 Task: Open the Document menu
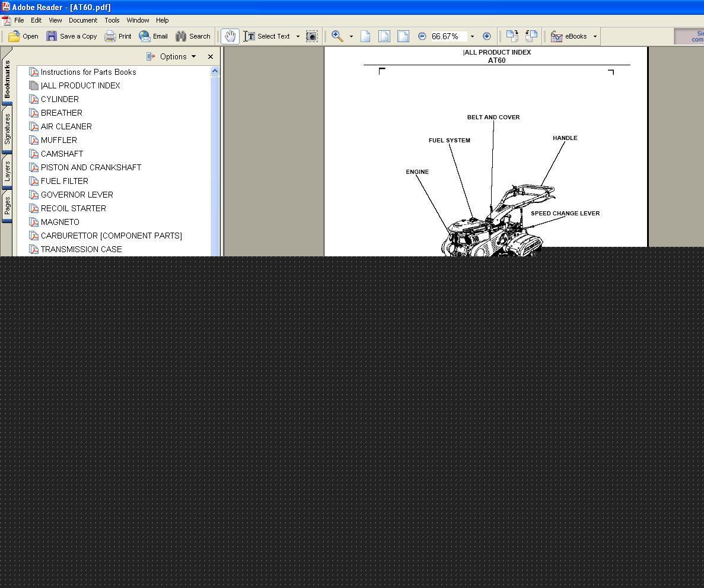point(83,20)
